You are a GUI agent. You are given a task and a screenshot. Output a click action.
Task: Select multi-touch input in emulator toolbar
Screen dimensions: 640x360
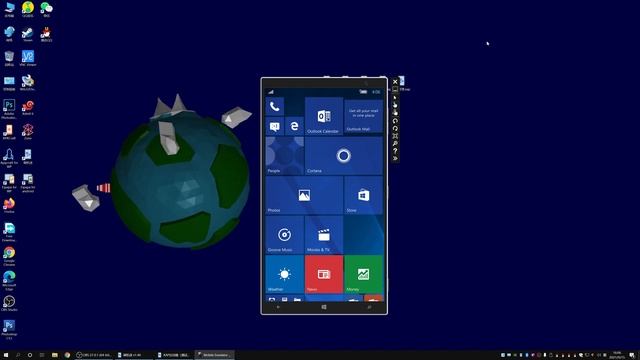pos(395,113)
